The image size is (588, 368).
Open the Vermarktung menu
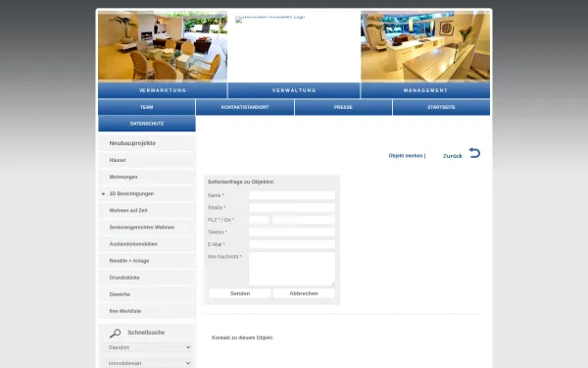(163, 90)
